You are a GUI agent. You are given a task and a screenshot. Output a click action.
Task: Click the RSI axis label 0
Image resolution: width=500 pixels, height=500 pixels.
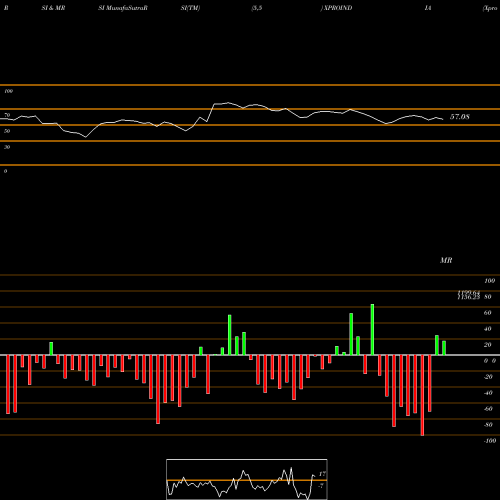point(5,171)
